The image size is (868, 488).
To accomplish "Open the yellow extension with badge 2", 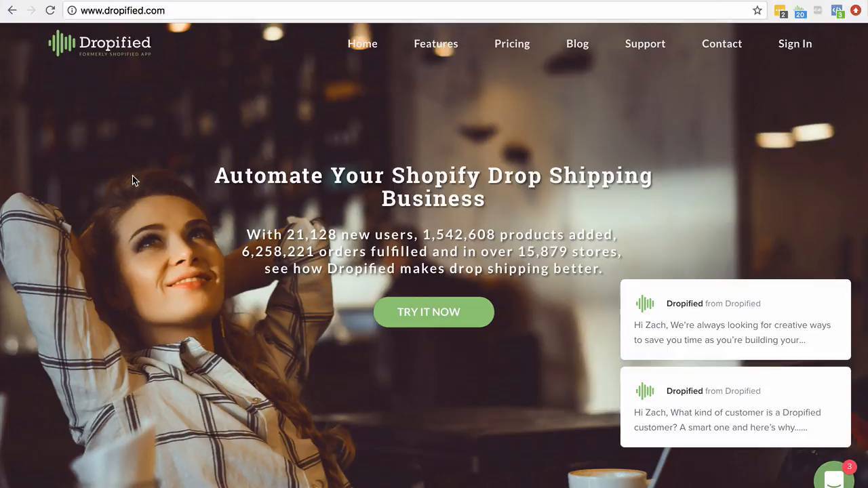I will [781, 11].
